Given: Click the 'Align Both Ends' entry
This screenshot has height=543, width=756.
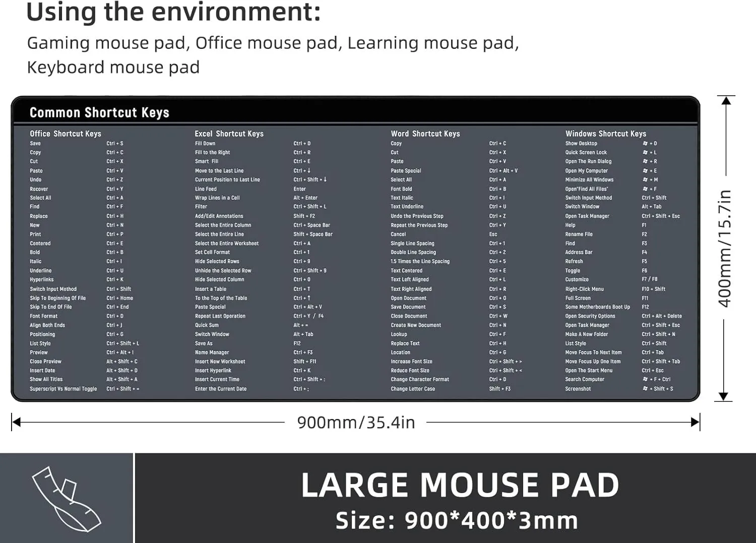Looking at the screenshot, I should [47, 326].
